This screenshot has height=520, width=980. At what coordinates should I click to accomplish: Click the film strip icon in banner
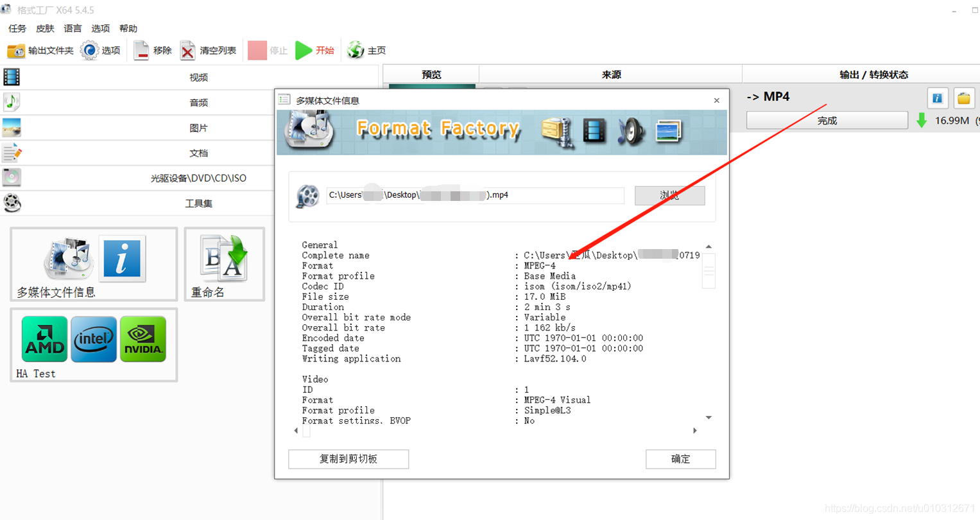point(594,131)
